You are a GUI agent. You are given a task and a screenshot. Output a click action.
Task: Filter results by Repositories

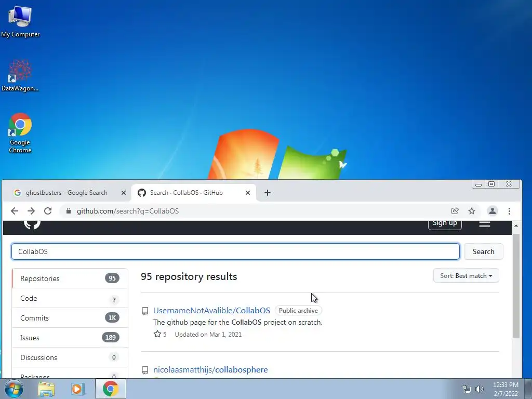pos(70,278)
